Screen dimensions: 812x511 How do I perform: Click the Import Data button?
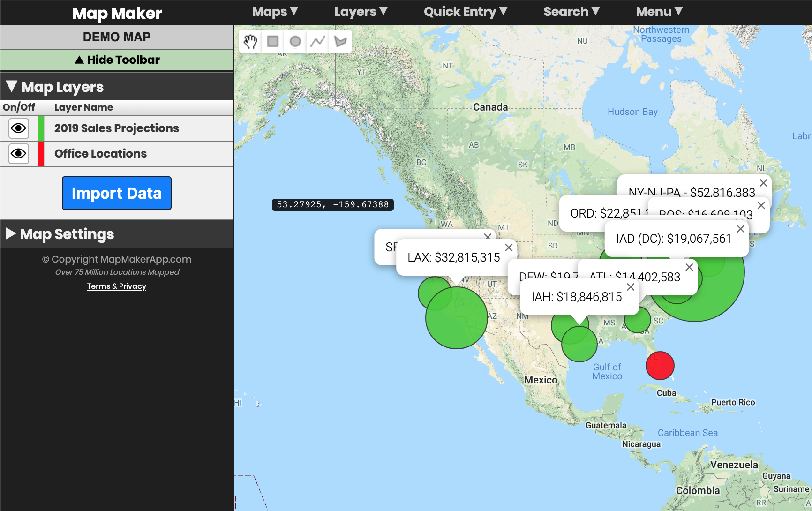click(116, 193)
